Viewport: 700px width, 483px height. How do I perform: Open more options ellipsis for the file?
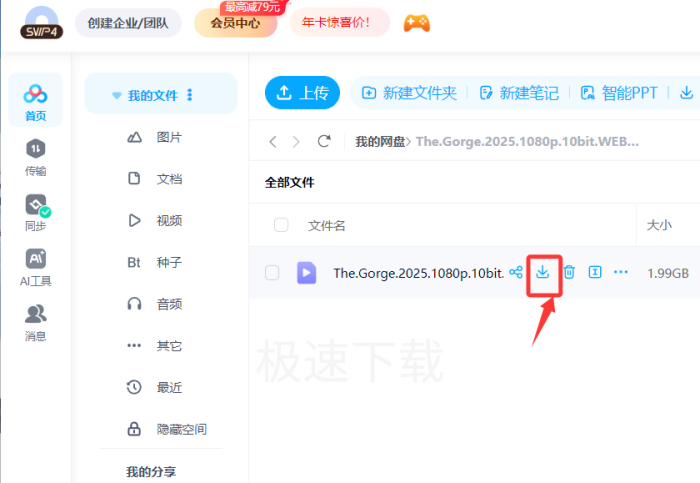621,272
